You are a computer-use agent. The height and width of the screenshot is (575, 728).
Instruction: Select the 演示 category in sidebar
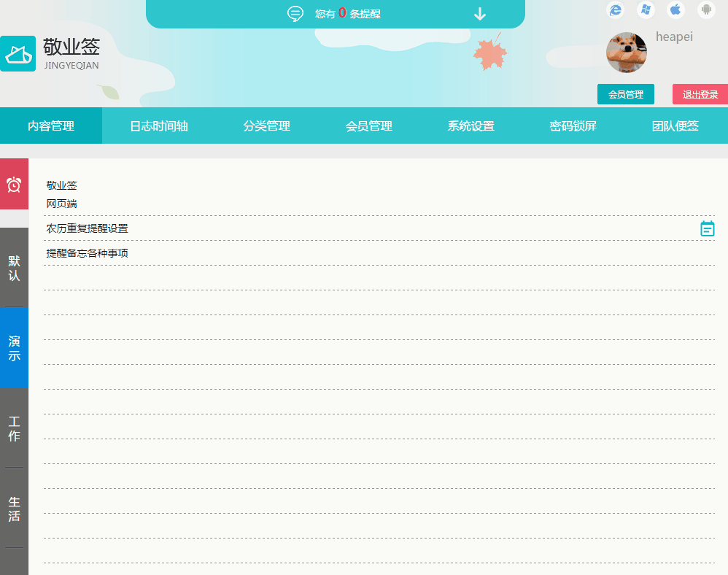14,348
